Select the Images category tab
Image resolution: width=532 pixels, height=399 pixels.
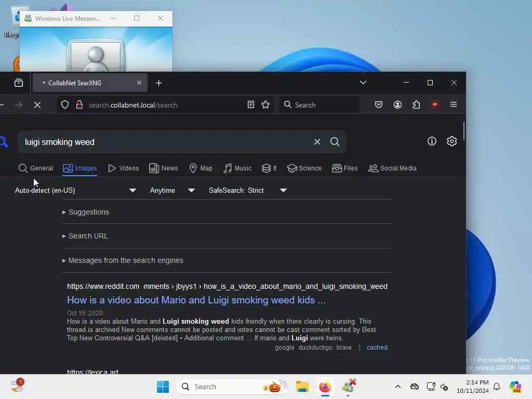(x=79, y=168)
